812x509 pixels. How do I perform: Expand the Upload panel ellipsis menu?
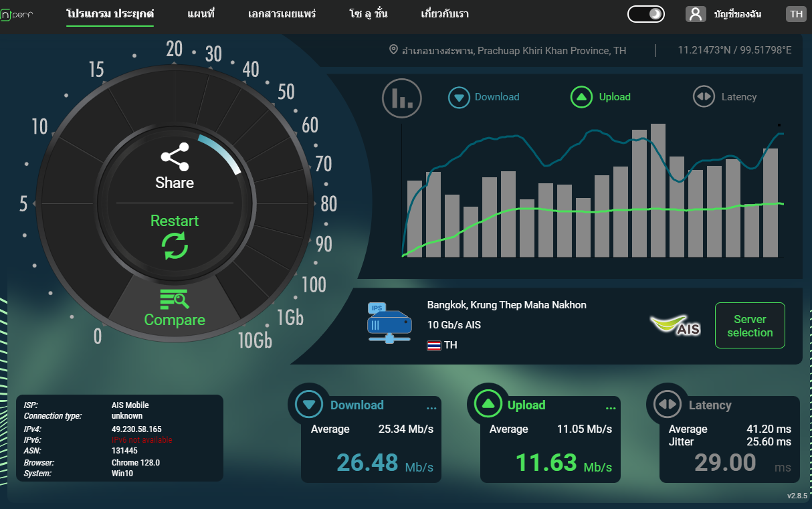tap(610, 407)
